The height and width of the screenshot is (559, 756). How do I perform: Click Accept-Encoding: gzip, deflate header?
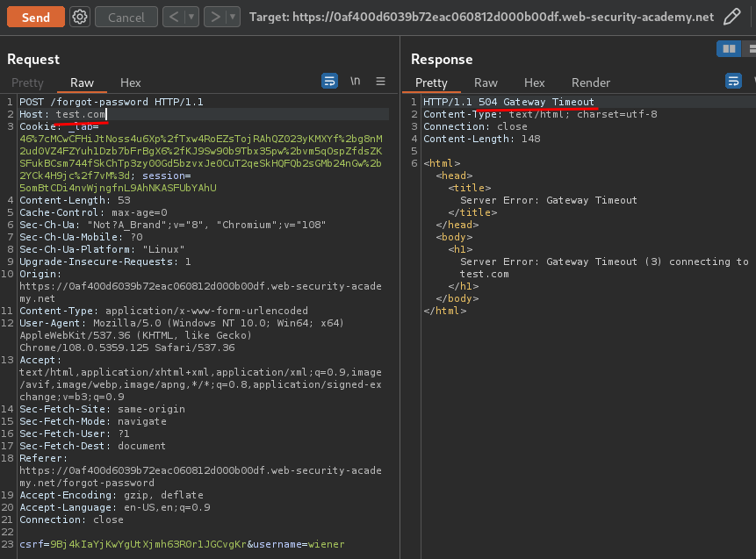112,496
